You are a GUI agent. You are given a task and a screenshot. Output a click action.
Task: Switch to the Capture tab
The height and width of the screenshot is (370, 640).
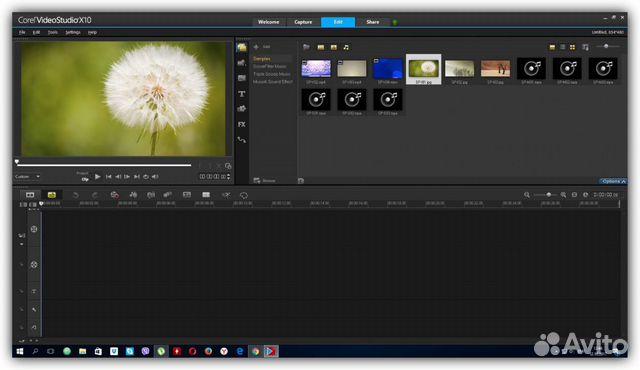(x=303, y=22)
